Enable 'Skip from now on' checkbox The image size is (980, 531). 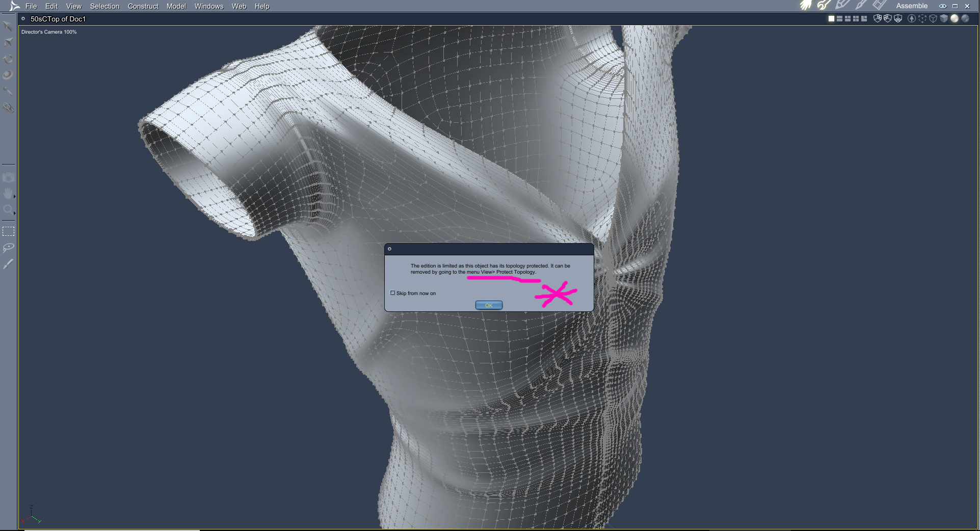(x=392, y=293)
